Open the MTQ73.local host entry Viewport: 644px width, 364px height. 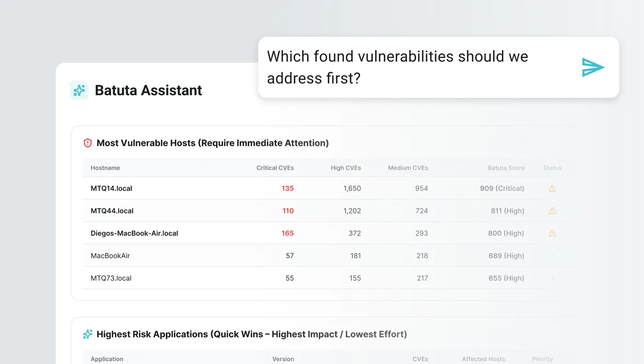(325, 278)
